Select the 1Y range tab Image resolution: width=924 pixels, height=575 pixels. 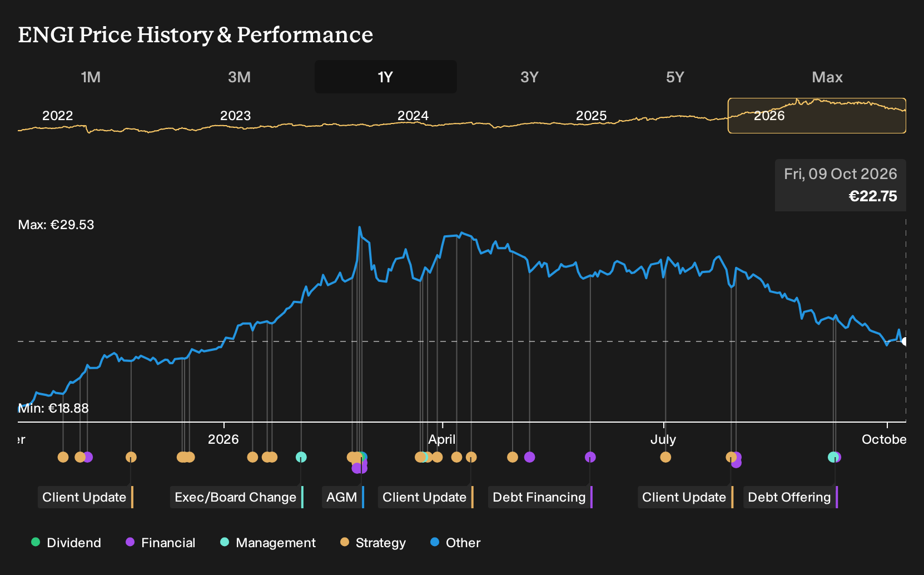coord(385,77)
